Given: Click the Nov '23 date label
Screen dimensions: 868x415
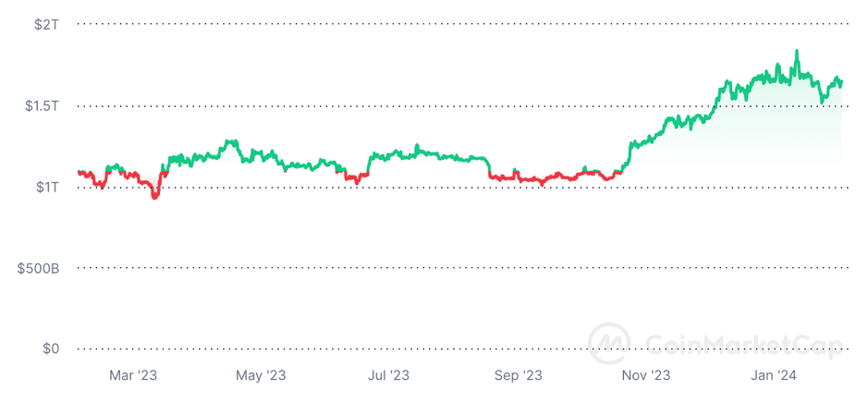Looking at the screenshot, I should pyautogui.click(x=645, y=375).
